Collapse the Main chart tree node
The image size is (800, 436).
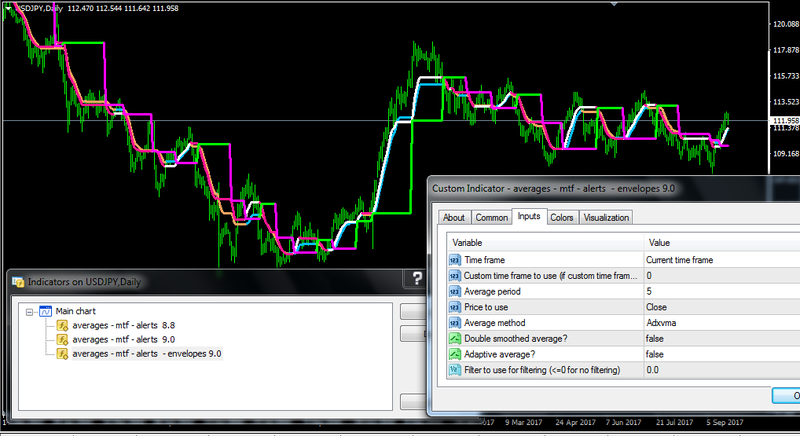pyautogui.click(x=30, y=312)
